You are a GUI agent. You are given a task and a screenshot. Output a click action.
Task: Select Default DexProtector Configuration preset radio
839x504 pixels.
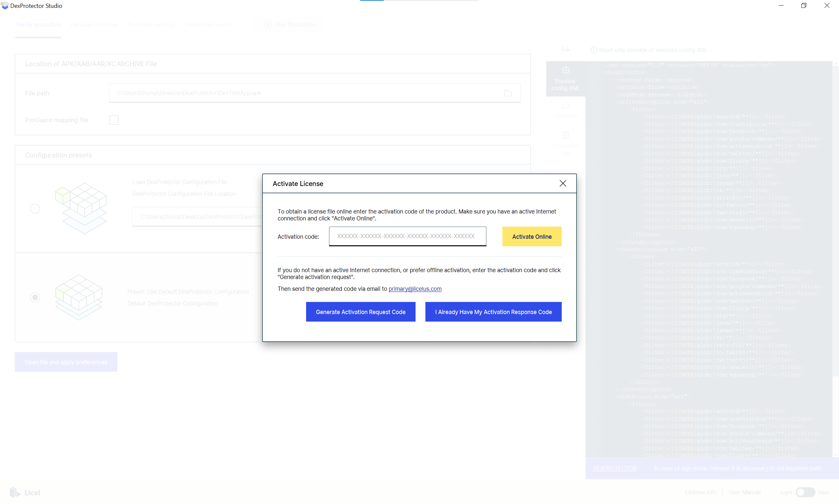(x=35, y=297)
